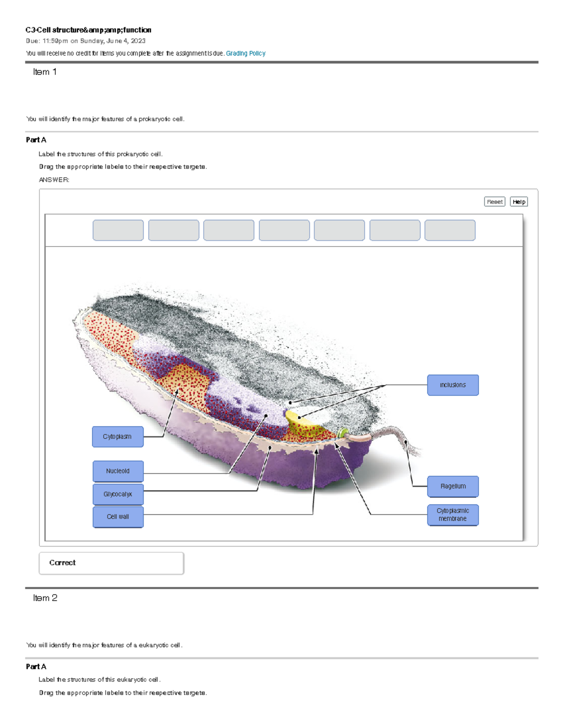
Task: Select the Cytoplasmic membrane label box
Action: click(452, 515)
